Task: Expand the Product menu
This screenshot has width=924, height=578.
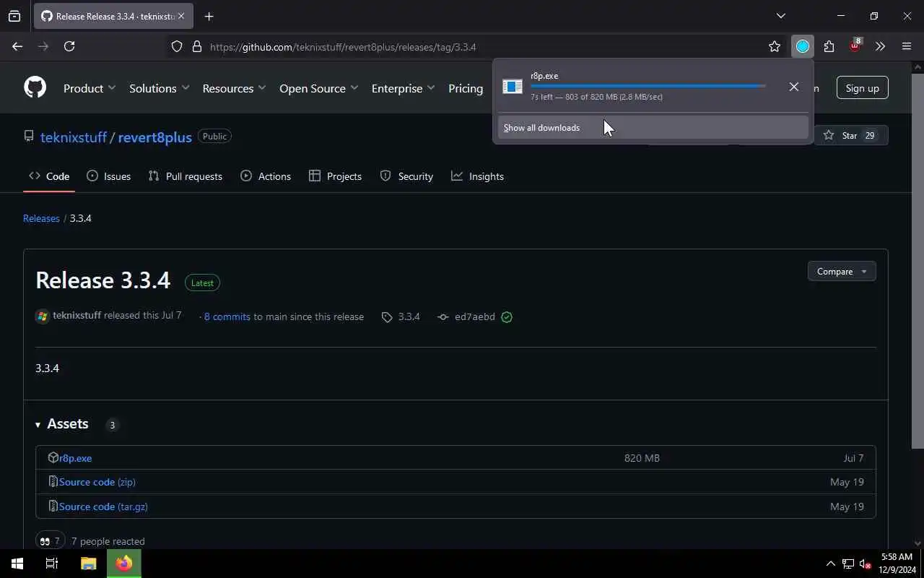Action: click(x=90, y=88)
